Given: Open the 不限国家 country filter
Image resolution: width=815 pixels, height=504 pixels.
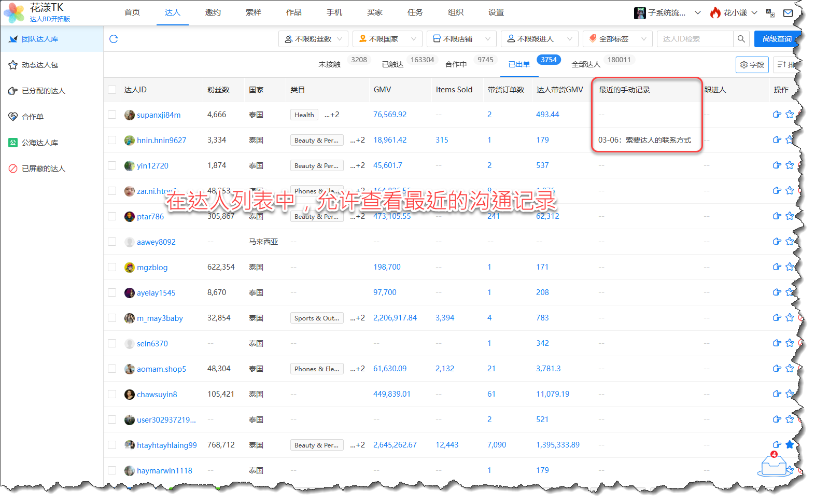Looking at the screenshot, I should pos(387,39).
